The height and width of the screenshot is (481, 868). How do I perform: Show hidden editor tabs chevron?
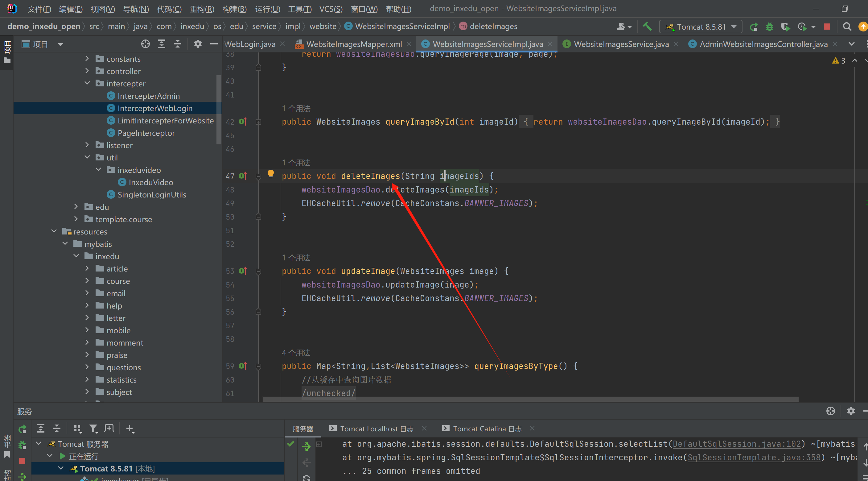click(x=851, y=44)
